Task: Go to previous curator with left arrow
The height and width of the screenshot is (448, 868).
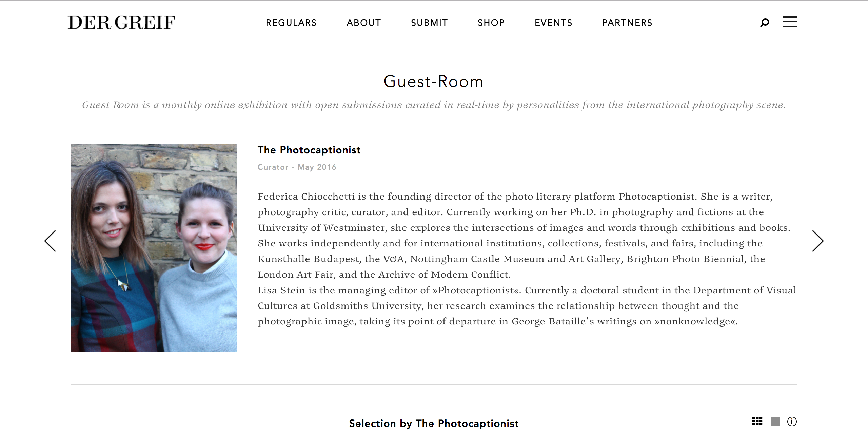Action: [50, 241]
